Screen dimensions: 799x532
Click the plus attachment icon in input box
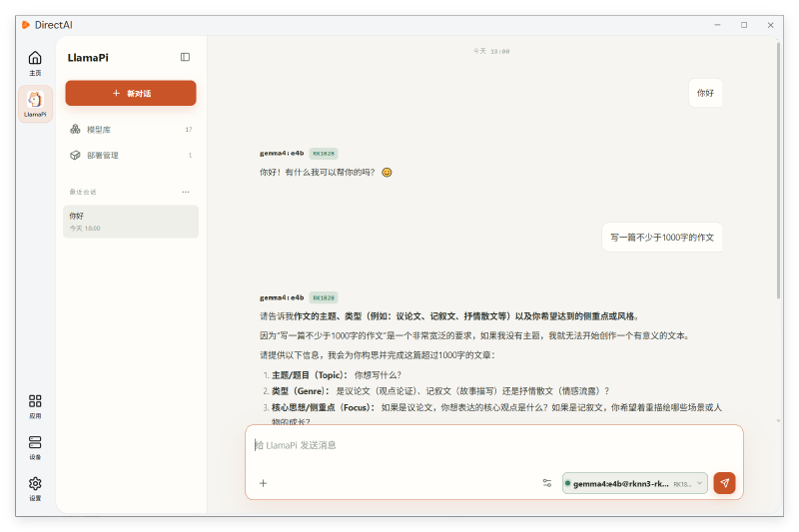(x=263, y=483)
